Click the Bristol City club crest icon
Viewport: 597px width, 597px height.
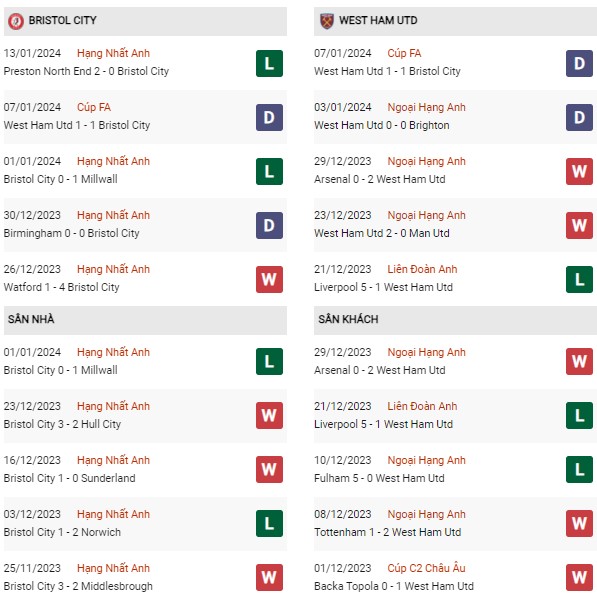click(16, 21)
